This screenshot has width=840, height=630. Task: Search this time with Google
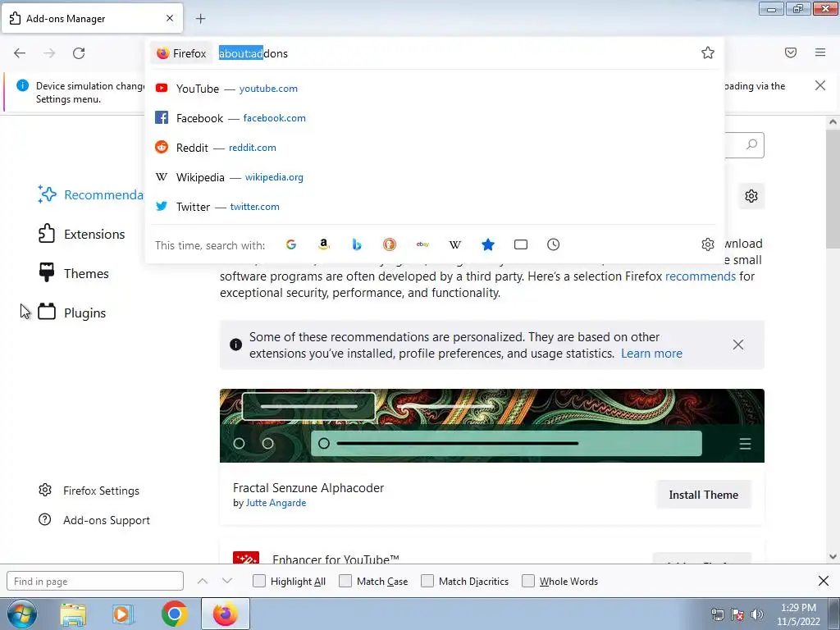(x=291, y=244)
